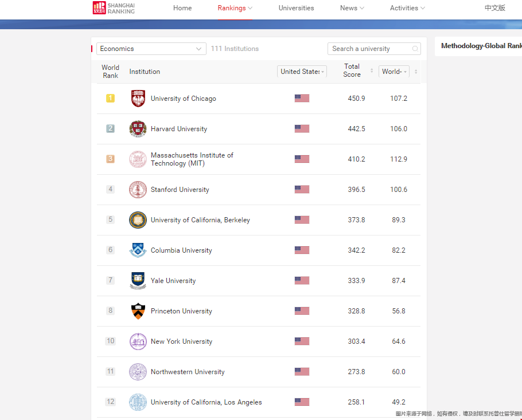
Task: Click the US flag in the Columbia row
Action: click(x=302, y=250)
